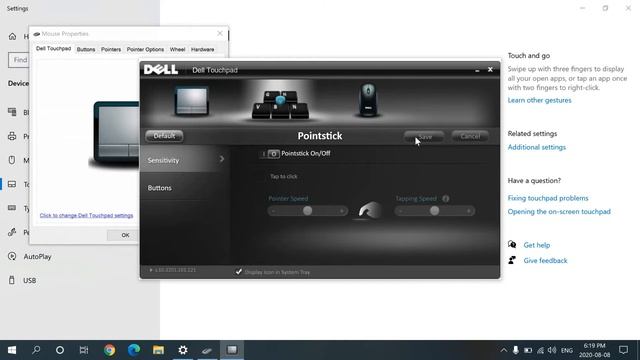Click the Mouse icon in Settings sidebar

[x=12, y=160]
